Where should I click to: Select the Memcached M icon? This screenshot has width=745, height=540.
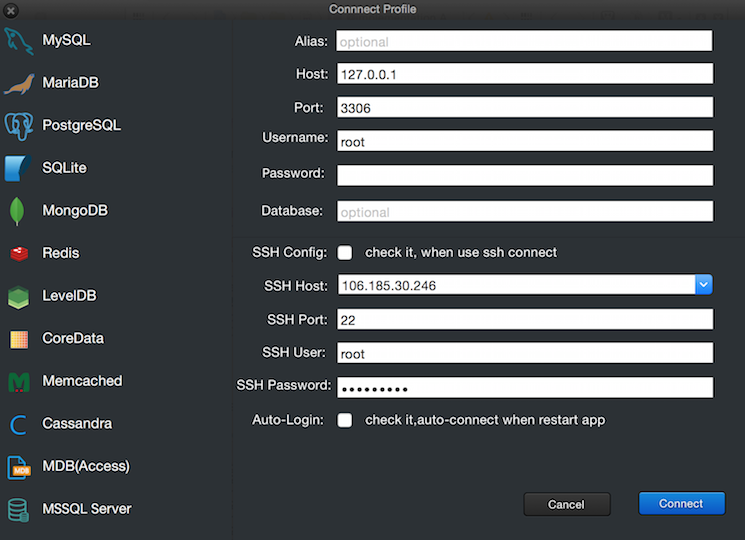coord(19,381)
